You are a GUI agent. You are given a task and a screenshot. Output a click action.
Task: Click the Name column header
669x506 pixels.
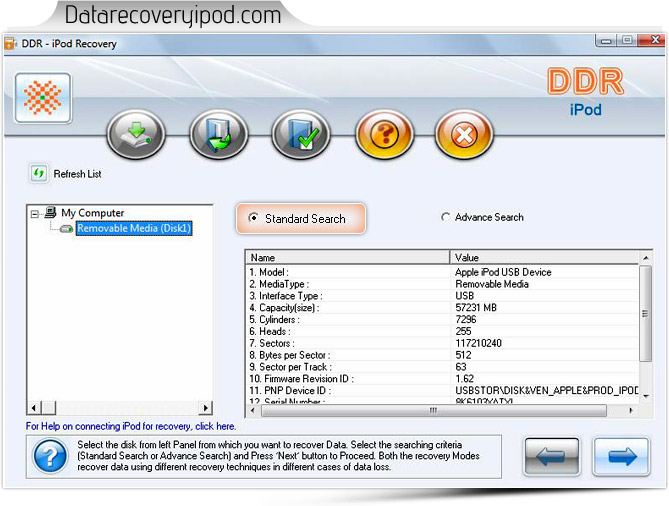click(x=348, y=258)
